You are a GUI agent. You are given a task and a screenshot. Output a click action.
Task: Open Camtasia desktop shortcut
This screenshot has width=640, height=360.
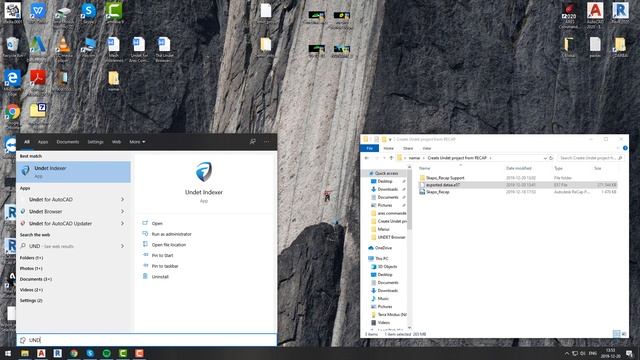113,12
